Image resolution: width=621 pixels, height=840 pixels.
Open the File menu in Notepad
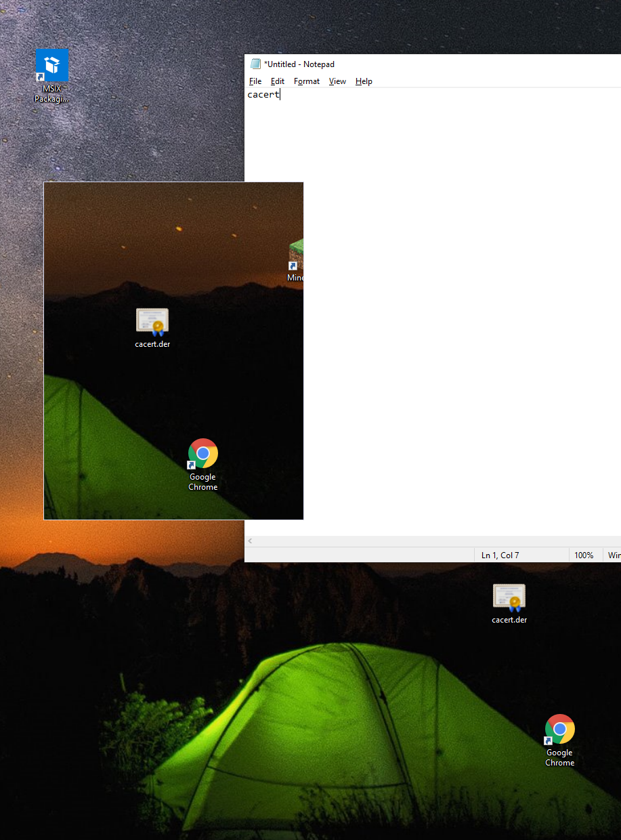pos(255,81)
